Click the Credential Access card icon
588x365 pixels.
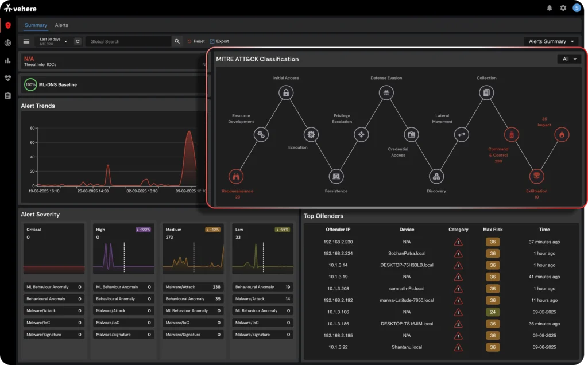pos(411,134)
